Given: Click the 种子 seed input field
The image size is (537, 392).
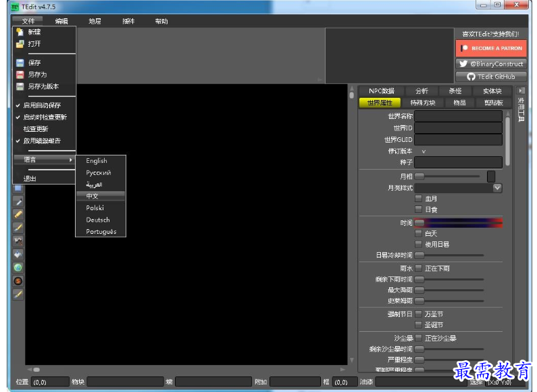Looking at the screenshot, I should (x=458, y=162).
